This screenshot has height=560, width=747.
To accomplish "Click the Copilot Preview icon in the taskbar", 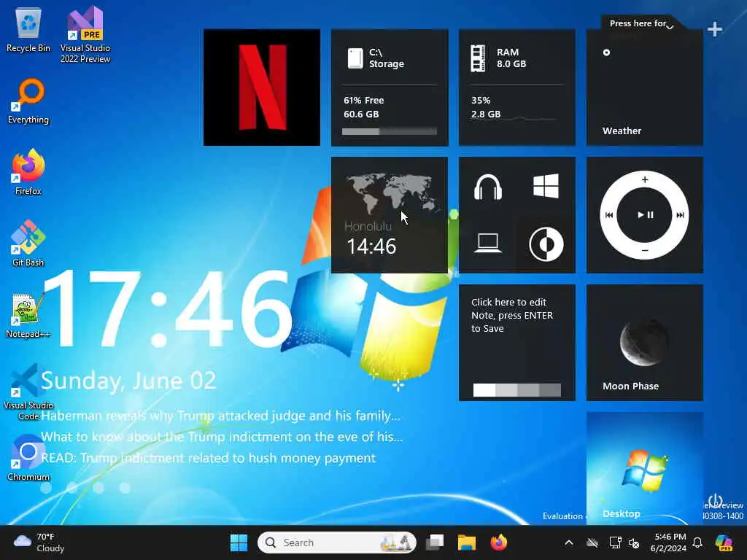I will point(724,542).
